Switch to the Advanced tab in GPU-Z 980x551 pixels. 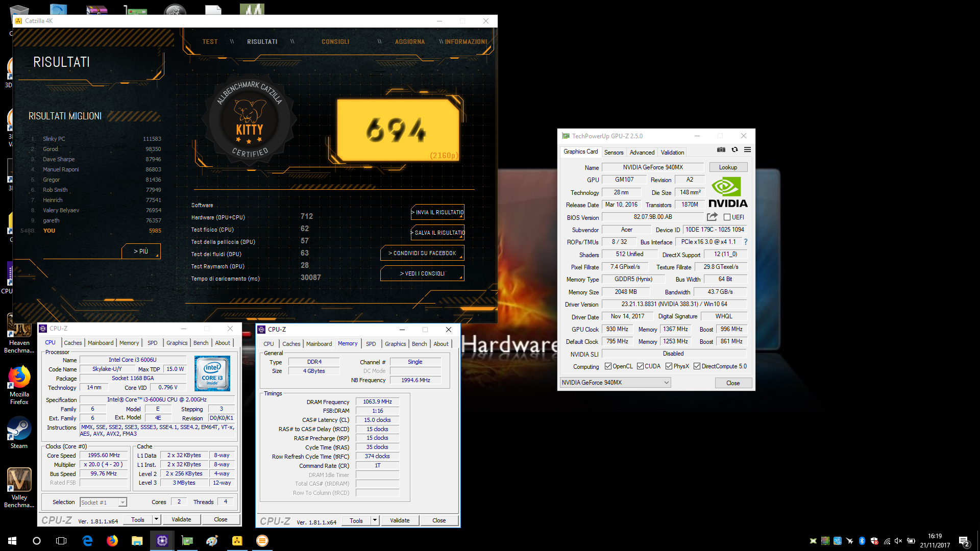coord(642,153)
